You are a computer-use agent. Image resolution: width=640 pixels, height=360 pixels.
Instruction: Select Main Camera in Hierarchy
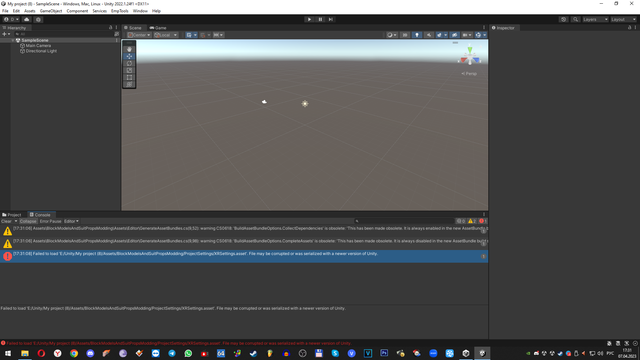click(x=38, y=46)
